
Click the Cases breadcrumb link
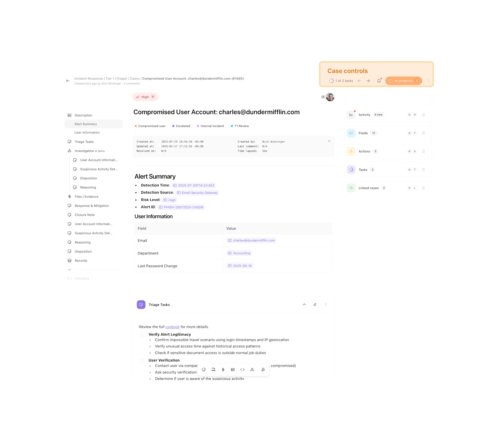[135, 79]
